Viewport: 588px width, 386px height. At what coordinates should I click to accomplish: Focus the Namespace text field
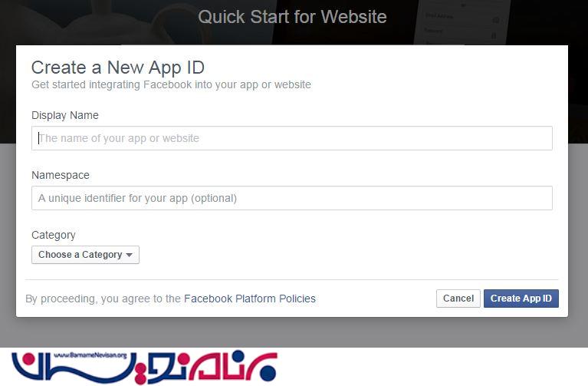[292, 198]
